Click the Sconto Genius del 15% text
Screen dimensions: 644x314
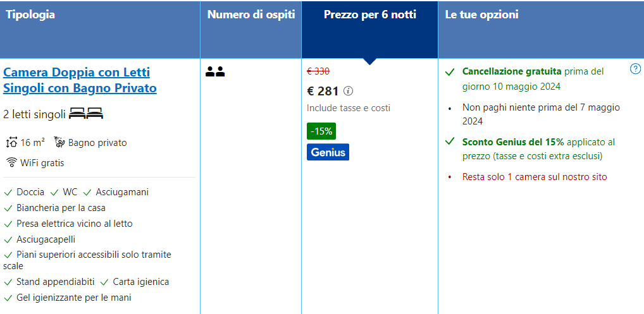coord(513,142)
